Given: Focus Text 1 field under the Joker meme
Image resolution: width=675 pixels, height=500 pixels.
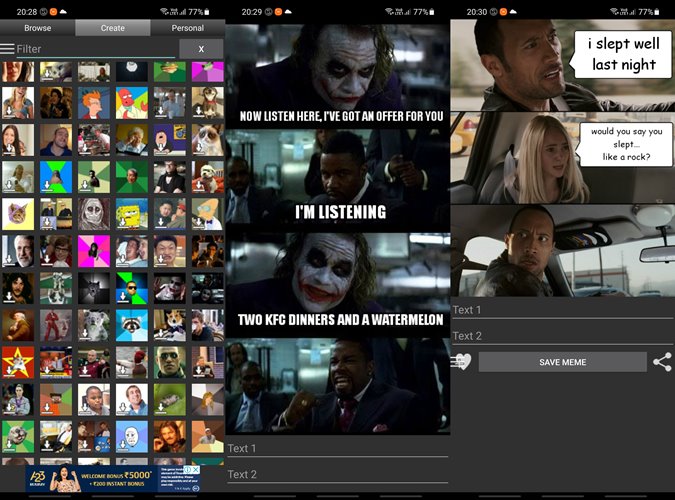Looking at the screenshot, I should tap(338, 449).
